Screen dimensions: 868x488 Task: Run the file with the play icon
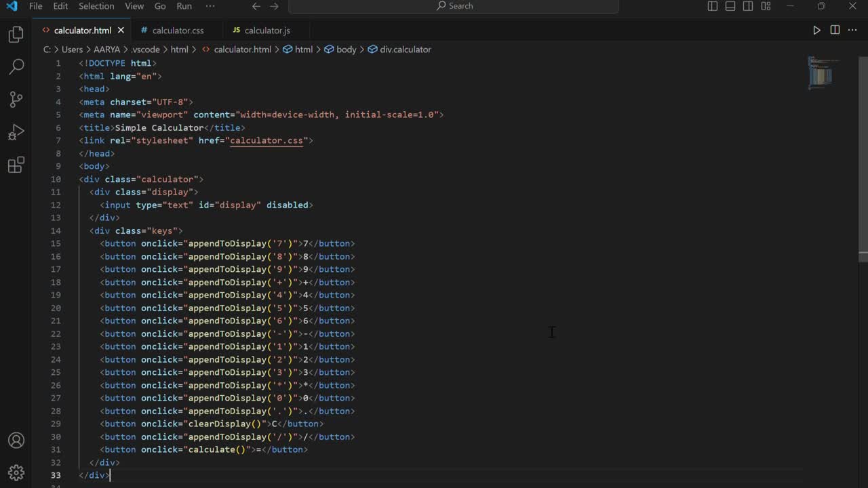(x=816, y=30)
